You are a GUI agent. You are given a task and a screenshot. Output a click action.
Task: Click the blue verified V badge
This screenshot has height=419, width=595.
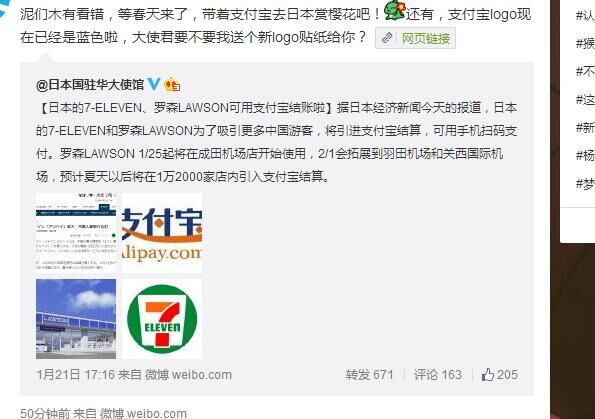(x=154, y=83)
